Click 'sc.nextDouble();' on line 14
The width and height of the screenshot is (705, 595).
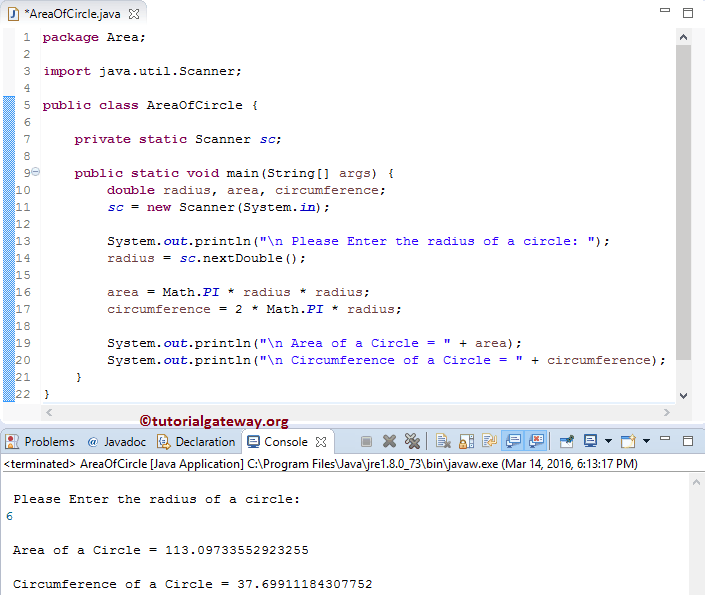[243, 259]
